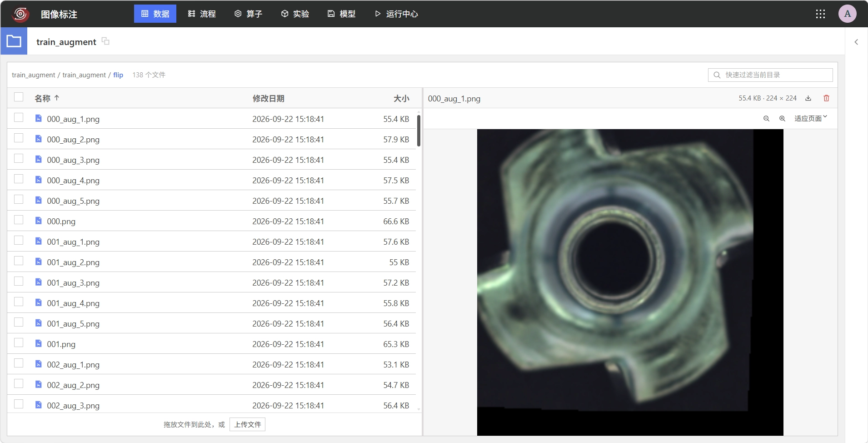Viewport: 868px width, 443px height.
Task: Open the user avatar A menu
Action: tap(848, 14)
